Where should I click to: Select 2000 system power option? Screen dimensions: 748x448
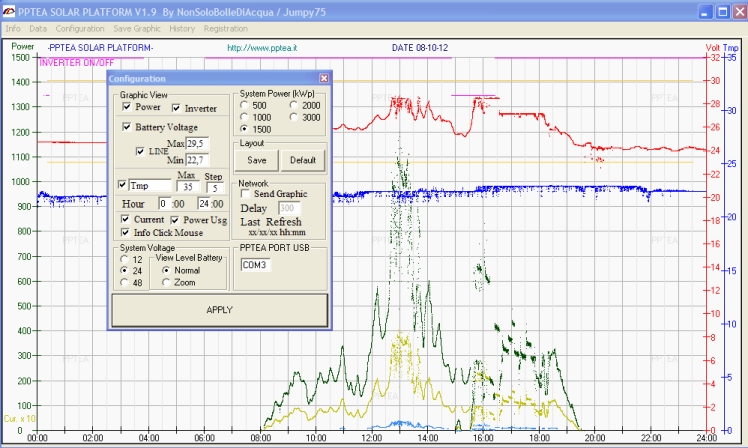coord(293,105)
